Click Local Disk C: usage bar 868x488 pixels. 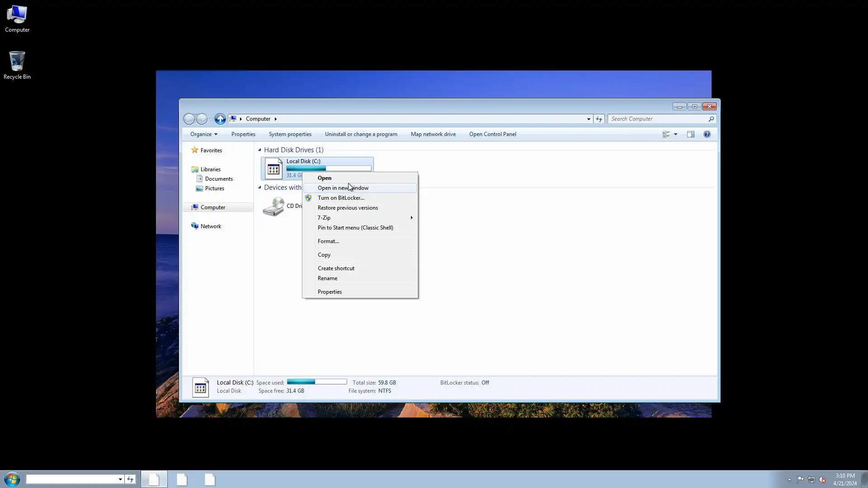329,169
